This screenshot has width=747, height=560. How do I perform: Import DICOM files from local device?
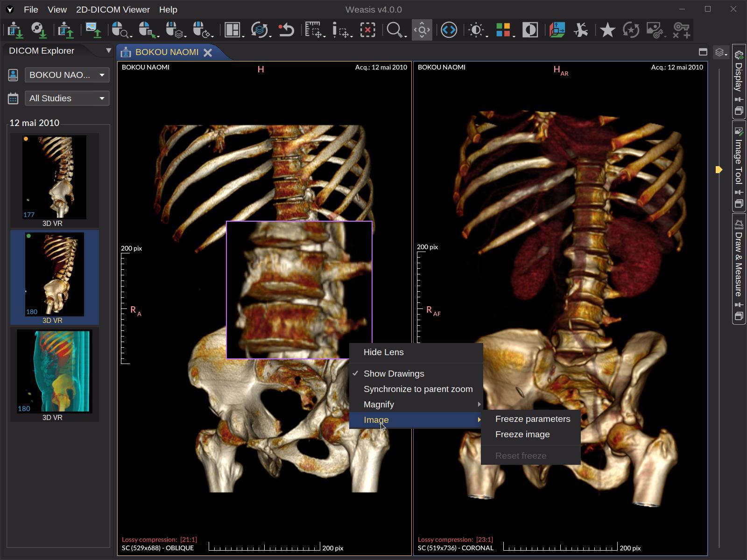(14, 30)
